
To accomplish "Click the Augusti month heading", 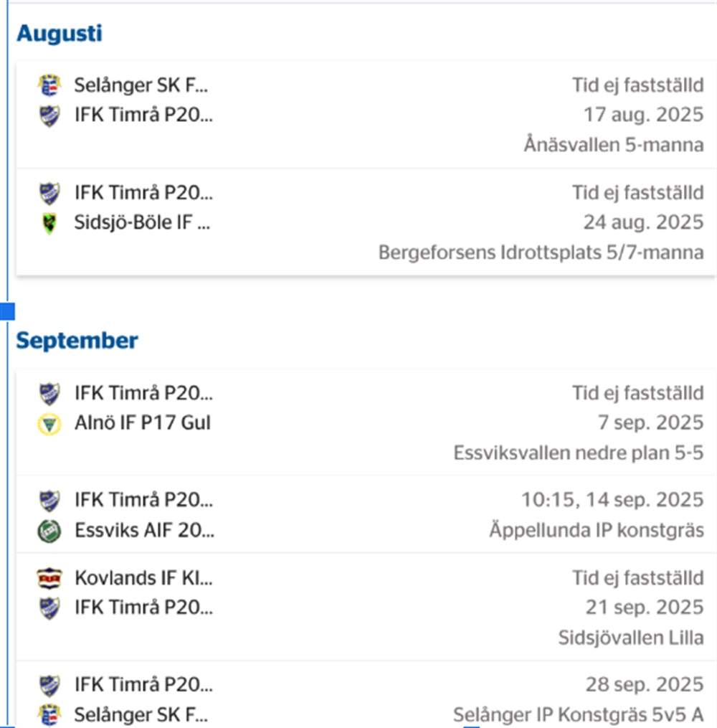I will click(60, 34).
